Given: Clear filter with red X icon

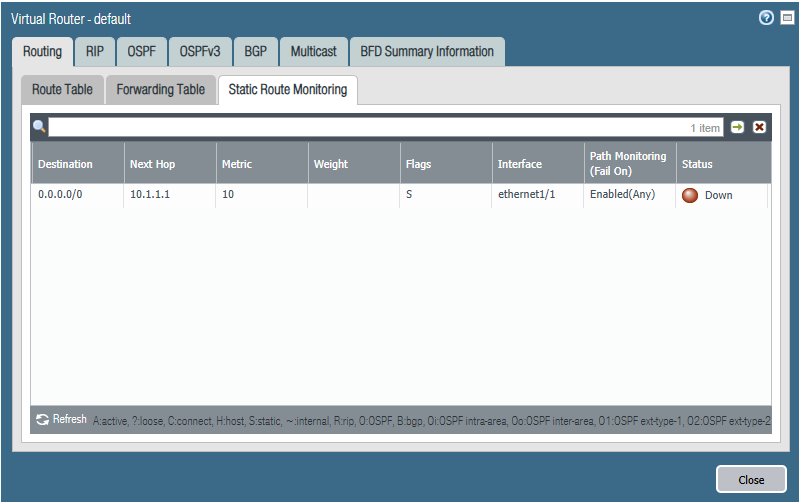Looking at the screenshot, I should click(759, 127).
